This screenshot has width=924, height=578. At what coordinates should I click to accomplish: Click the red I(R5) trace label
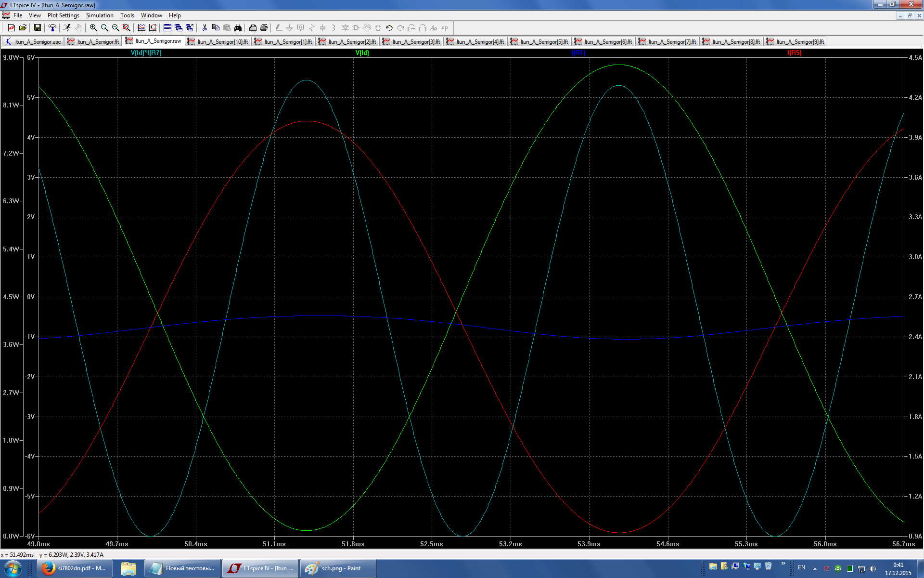(x=794, y=53)
